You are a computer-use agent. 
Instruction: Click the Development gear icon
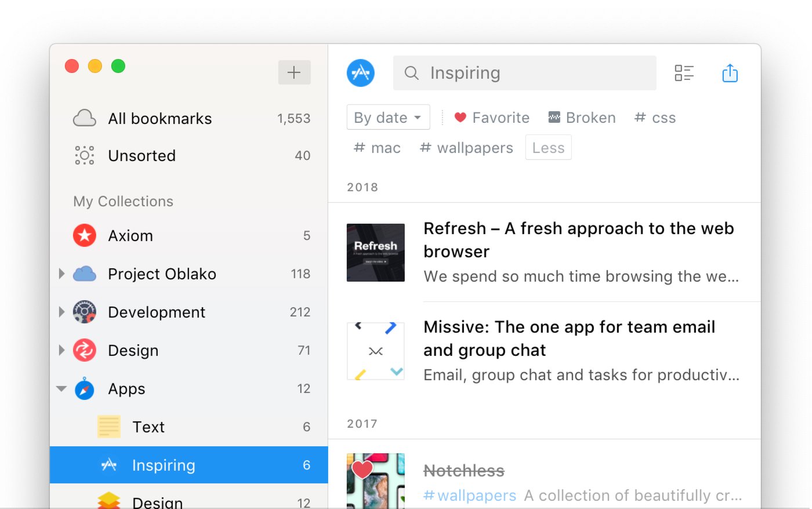click(x=85, y=312)
